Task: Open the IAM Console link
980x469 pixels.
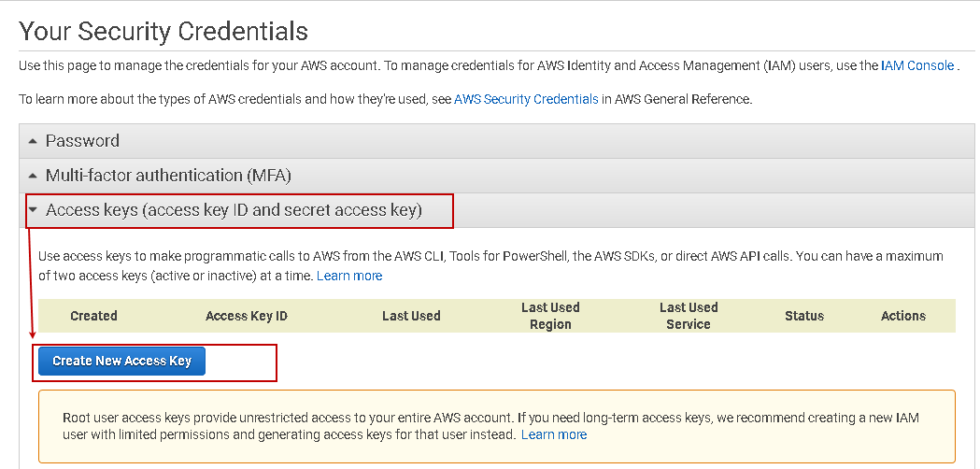Action: [917, 65]
